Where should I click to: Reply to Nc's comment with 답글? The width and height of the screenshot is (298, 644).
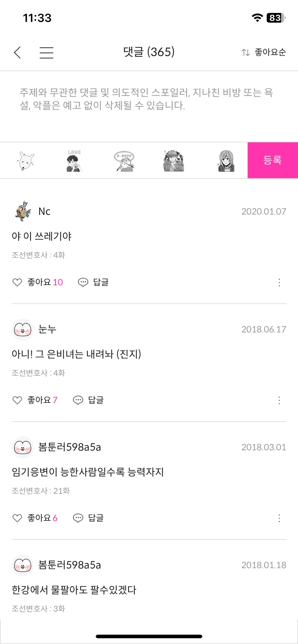(94, 282)
